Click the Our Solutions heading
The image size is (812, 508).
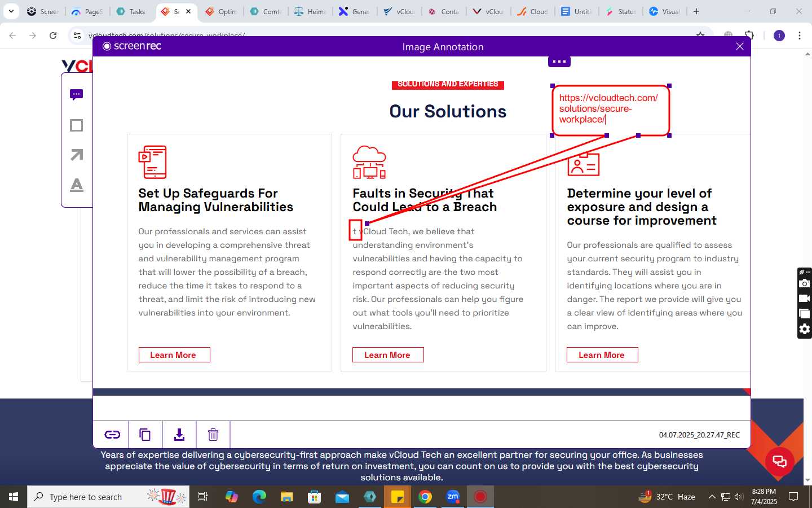[448, 111]
